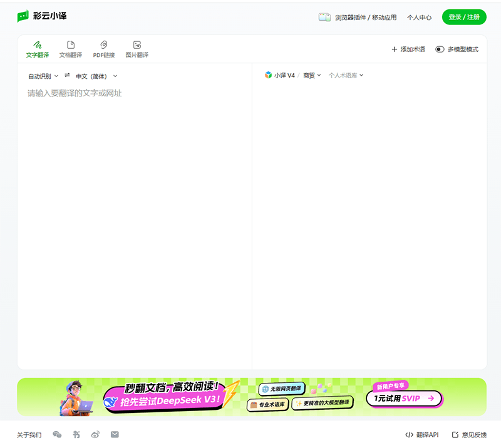Open the 中文（简体） target language dropdown

pos(96,76)
